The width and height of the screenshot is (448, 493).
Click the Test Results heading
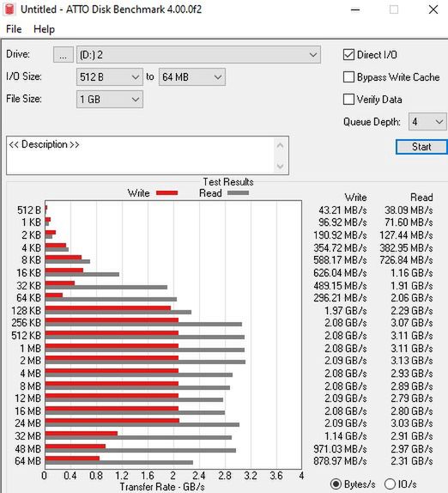(x=228, y=182)
